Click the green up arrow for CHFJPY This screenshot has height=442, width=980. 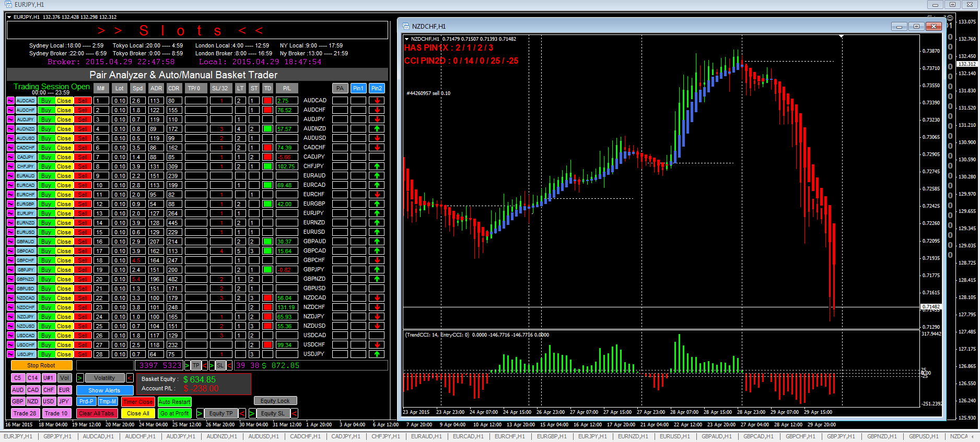coord(377,166)
